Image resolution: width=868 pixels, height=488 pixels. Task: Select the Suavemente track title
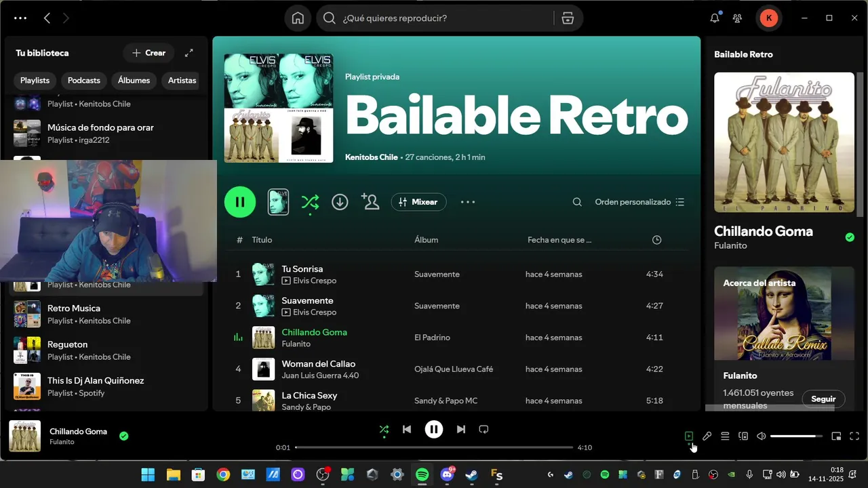coord(307,301)
